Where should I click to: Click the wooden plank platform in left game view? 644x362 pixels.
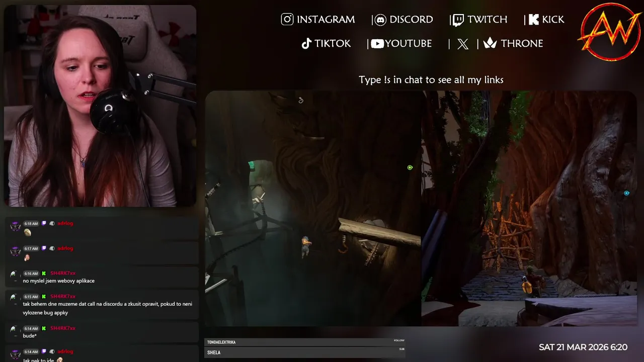[380, 233]
